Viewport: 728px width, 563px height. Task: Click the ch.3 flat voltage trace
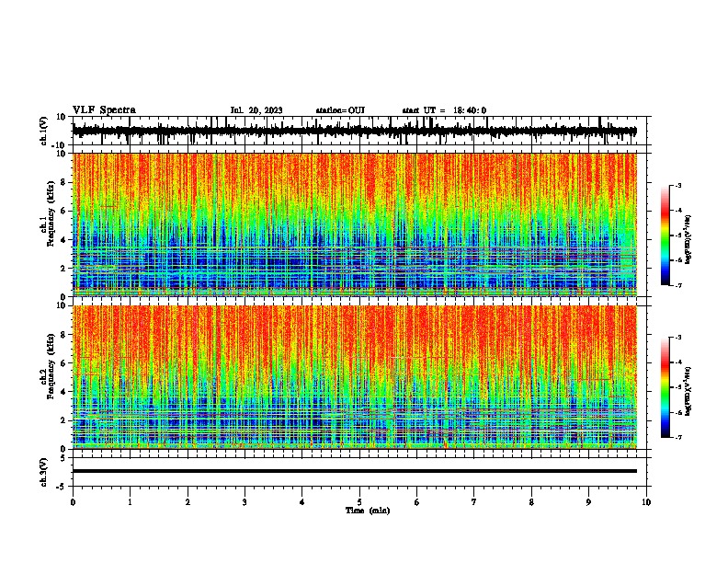pos(355,471)
